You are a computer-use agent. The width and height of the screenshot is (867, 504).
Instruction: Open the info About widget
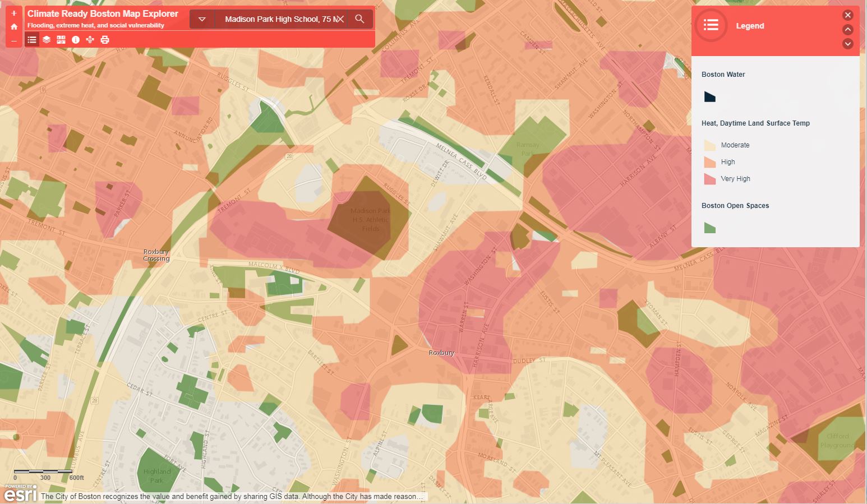pos(76,40)
